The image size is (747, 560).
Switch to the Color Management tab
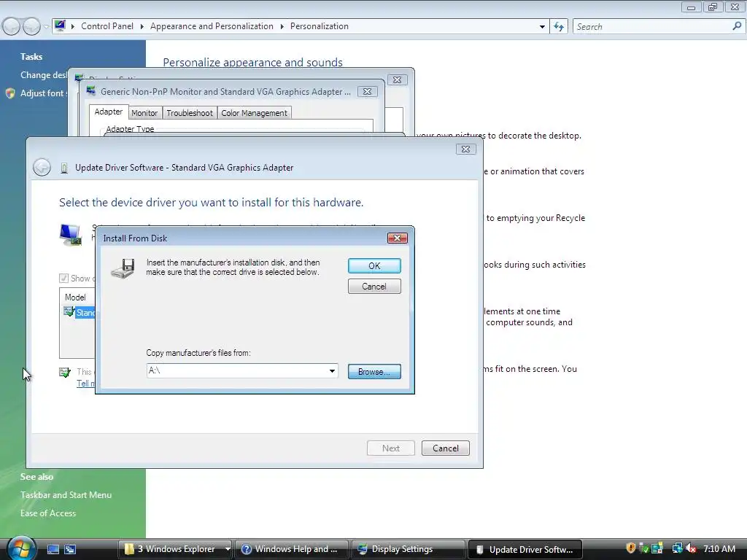click(x=254, y=113)
